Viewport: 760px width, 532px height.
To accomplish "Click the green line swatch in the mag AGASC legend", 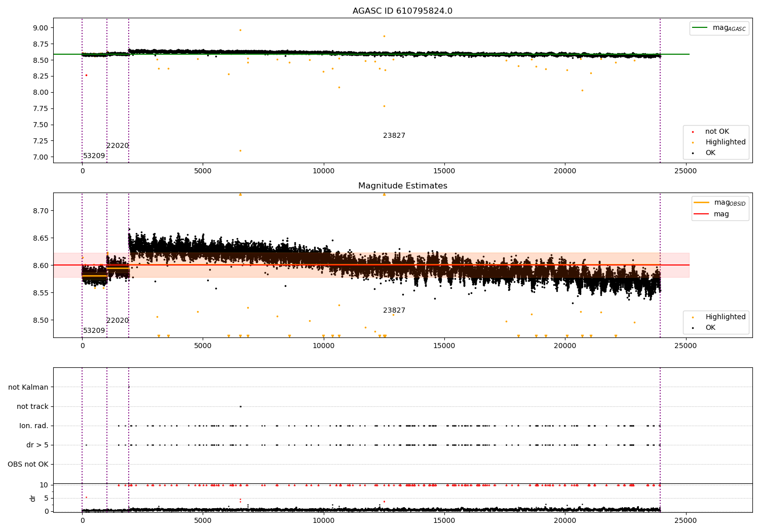I will point(700,28).
